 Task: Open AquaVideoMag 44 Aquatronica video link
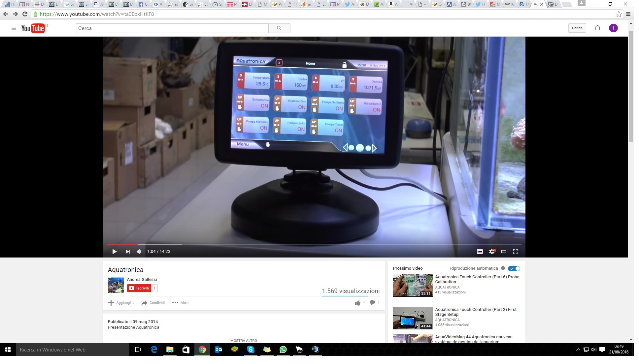point(474,339)
